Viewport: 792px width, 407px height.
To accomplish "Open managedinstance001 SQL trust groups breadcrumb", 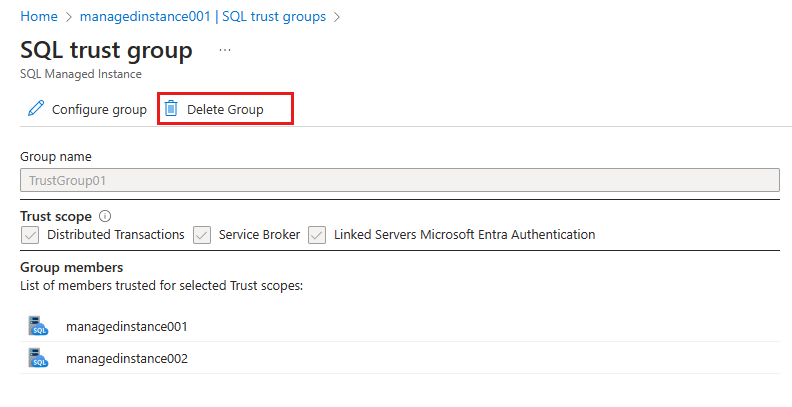I will pyautogui.click(x=203, y=17).
